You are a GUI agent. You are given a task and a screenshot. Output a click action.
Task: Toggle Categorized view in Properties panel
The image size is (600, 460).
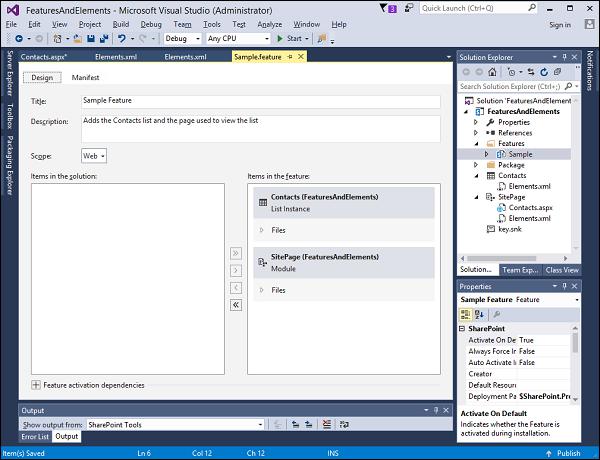pos(466,315)
